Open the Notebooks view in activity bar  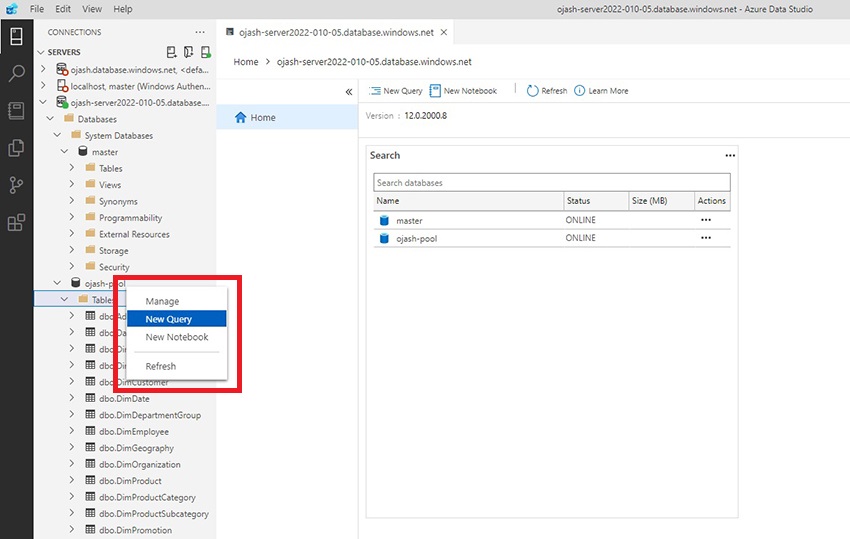(16, 111)
